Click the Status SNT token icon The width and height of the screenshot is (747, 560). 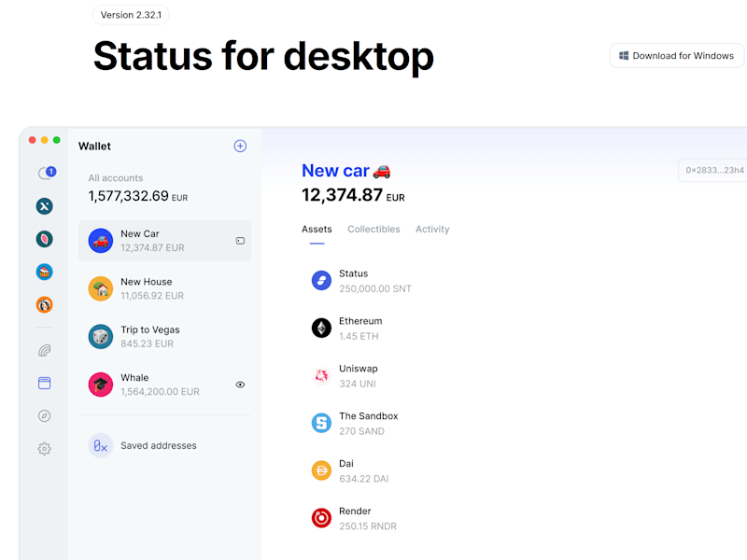[321, 281]
